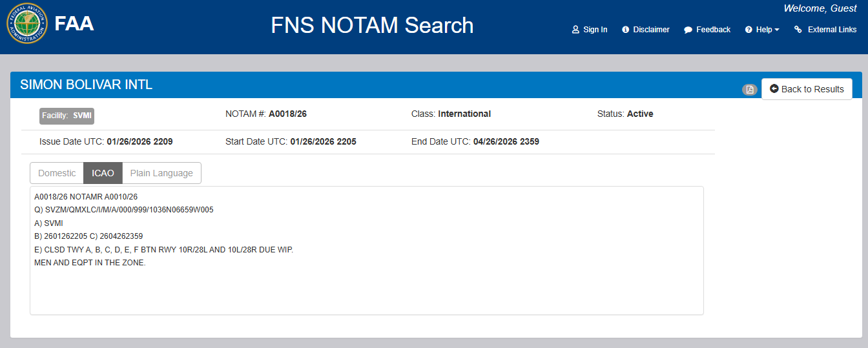Open the Plain Language tab
The height and width of the screenshot is (348, 868).
[161, 173]
